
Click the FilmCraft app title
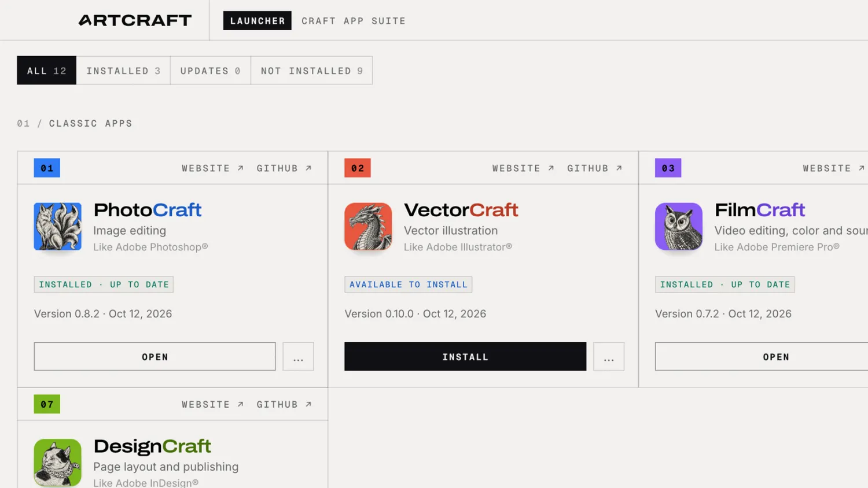pos(760,210)
